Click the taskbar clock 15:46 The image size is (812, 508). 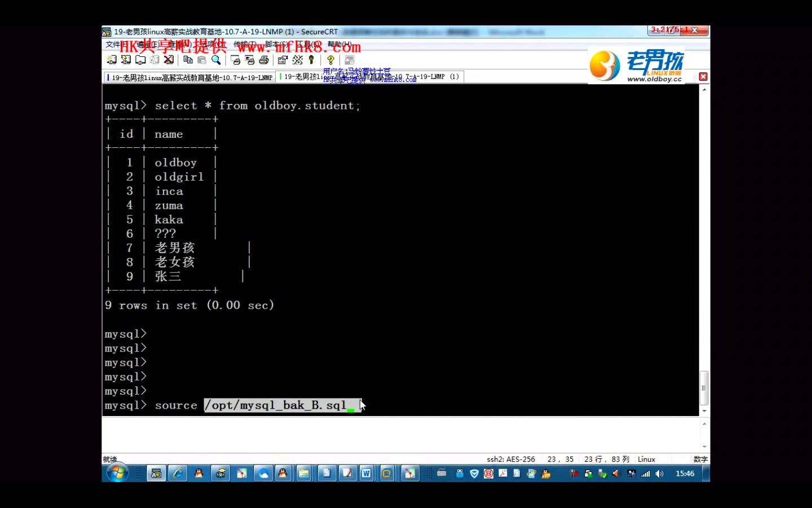[x=685, y=474]
